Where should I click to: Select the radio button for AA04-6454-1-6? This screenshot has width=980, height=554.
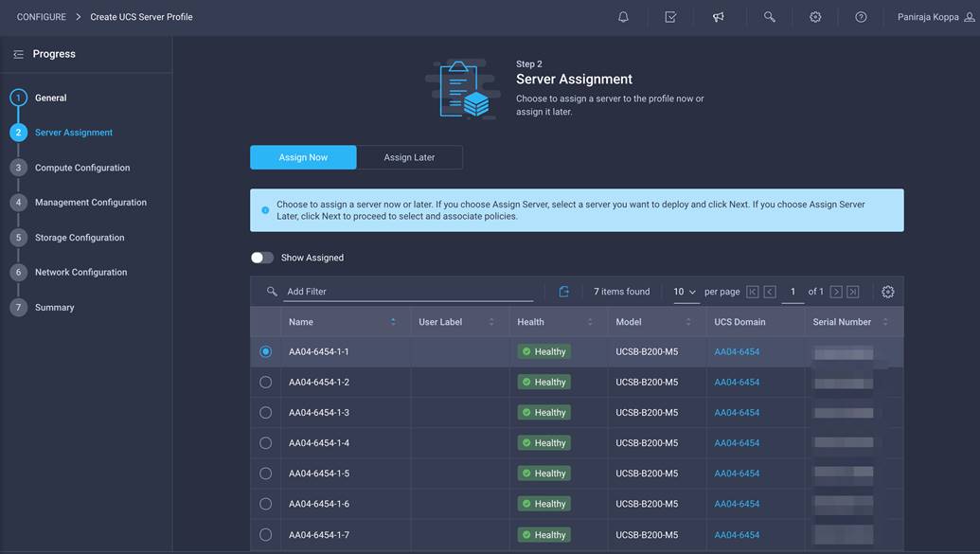tap(266, 504)
